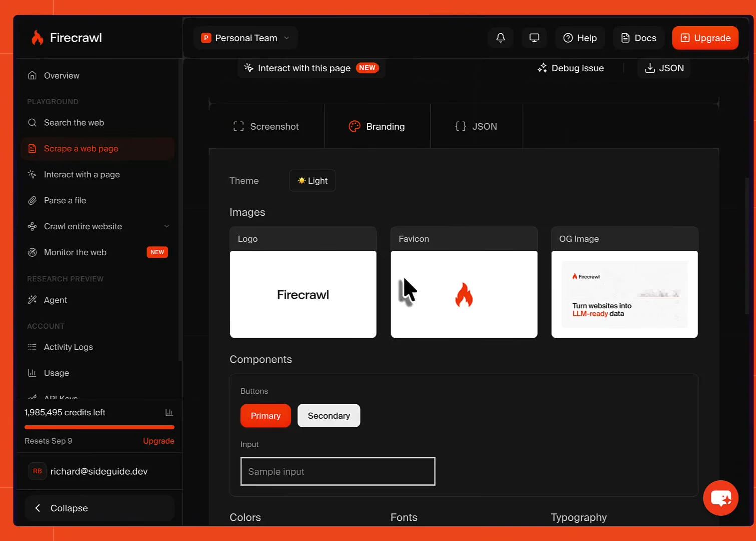Open the Personal Team dropdown
The width and height of the screenshot is (756, 541).
[245, 38]
